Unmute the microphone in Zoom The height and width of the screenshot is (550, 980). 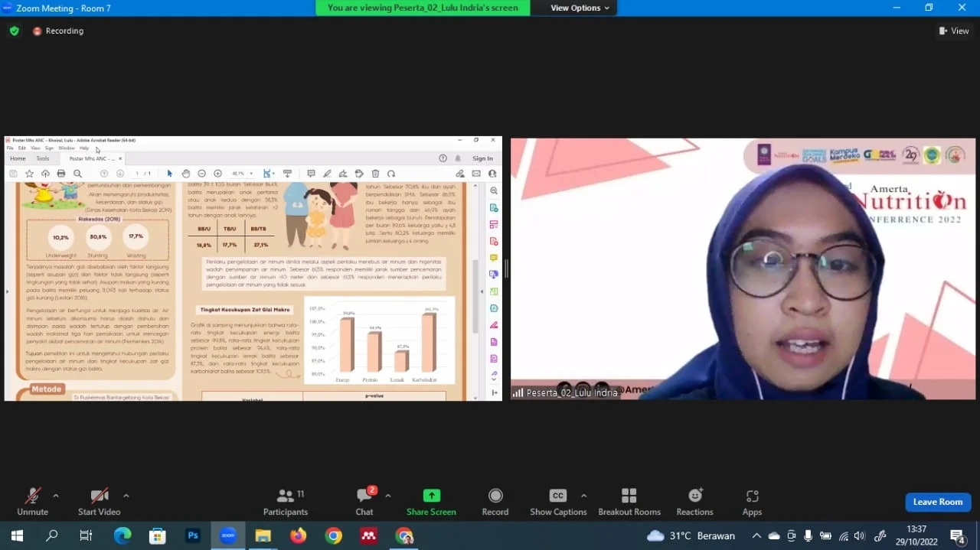click(32, 502)
